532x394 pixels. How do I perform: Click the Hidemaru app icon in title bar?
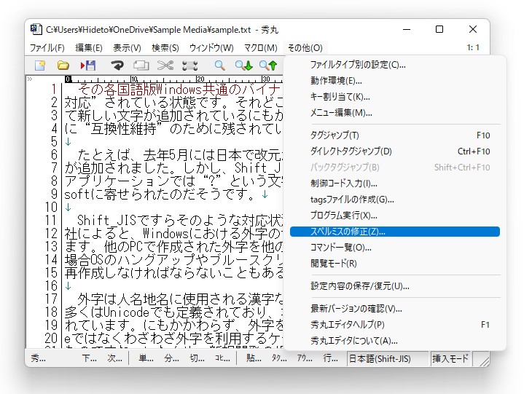36,30
